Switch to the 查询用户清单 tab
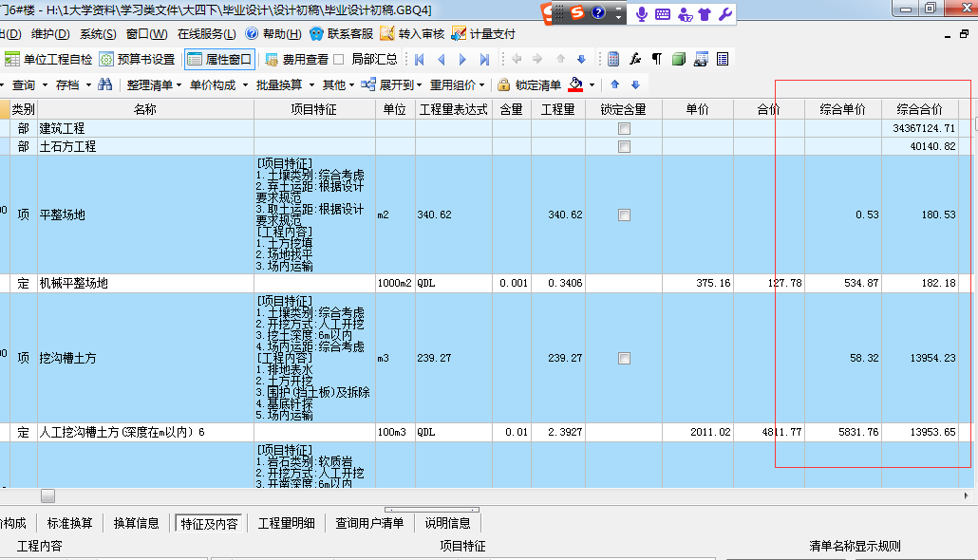Screen dimensions: 978x560 pos(370,523)
